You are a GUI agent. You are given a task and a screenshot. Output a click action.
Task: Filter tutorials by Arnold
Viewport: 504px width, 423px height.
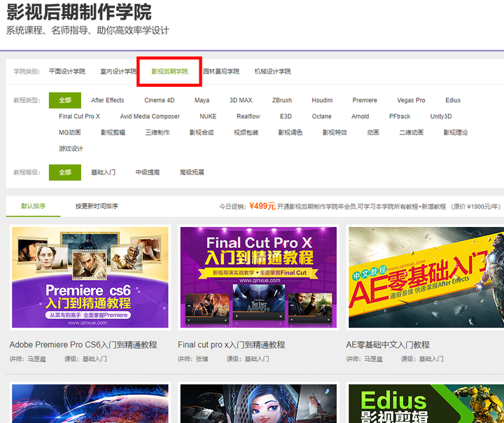point(360,116)
